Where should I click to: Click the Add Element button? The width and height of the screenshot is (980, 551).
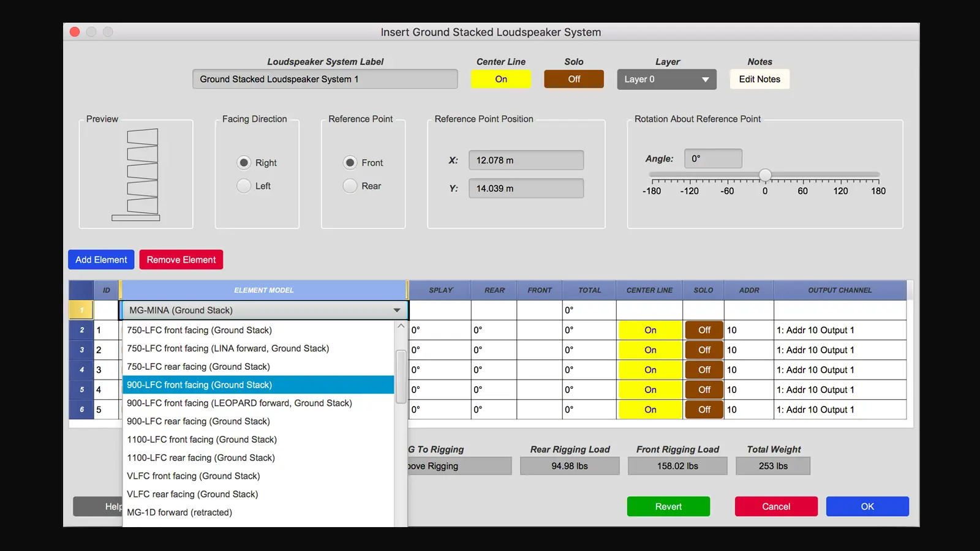100,260
